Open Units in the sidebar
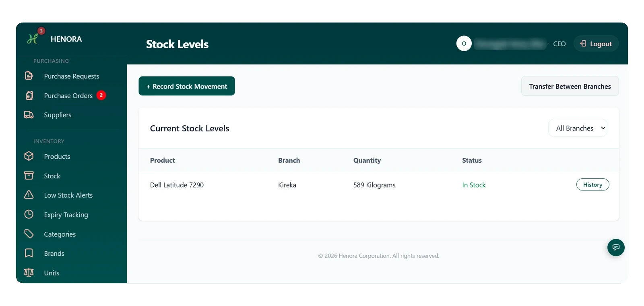 tap(52, 273)
